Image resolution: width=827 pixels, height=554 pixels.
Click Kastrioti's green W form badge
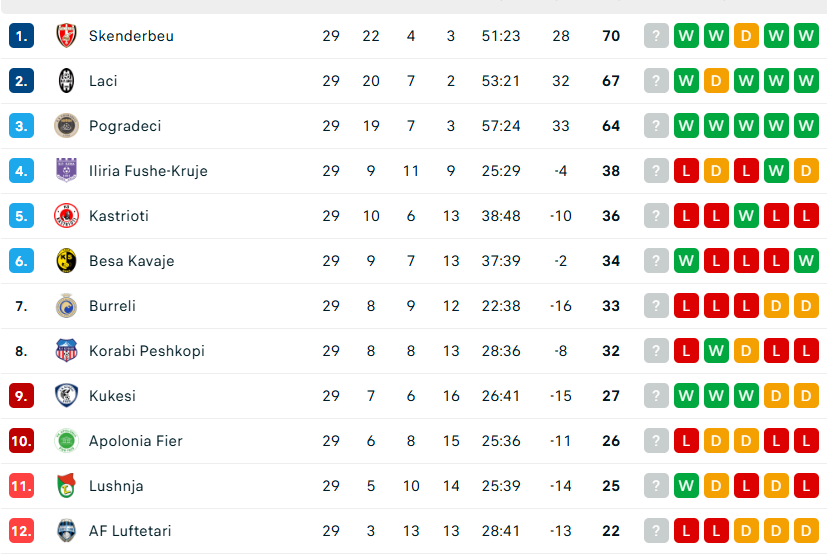tap(746, 216)
